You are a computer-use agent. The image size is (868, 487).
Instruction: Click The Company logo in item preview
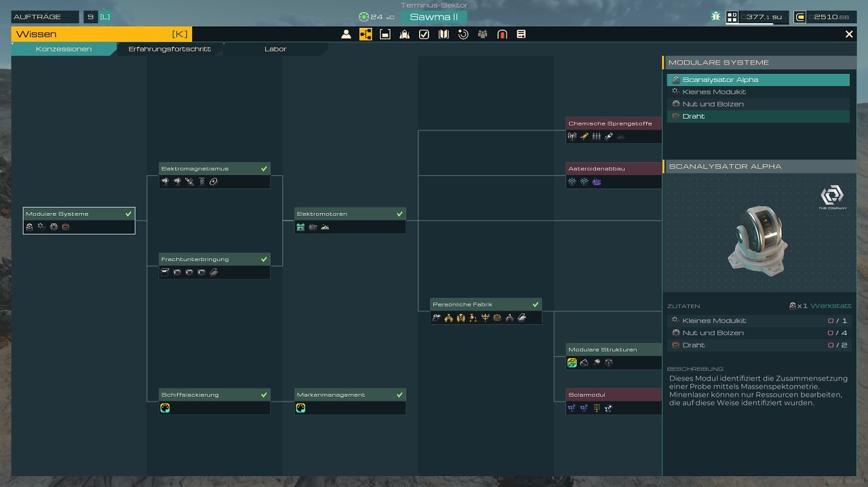(x=832, y=197)
